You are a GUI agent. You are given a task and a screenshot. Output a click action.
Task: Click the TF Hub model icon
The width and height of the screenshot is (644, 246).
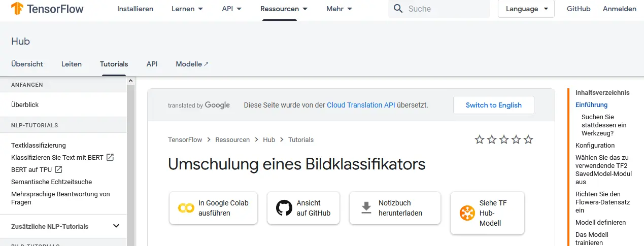467,213
